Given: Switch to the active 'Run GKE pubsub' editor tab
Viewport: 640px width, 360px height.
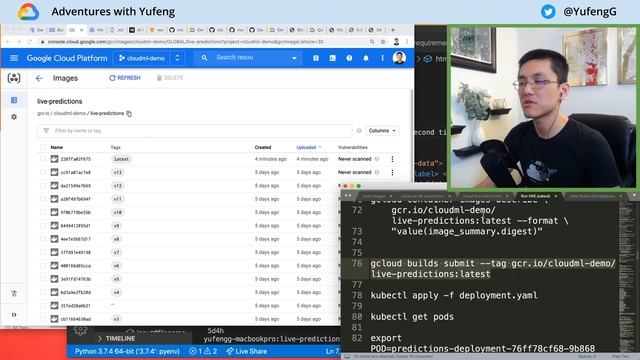Looking at the screenshot, I should pos(535,196).
